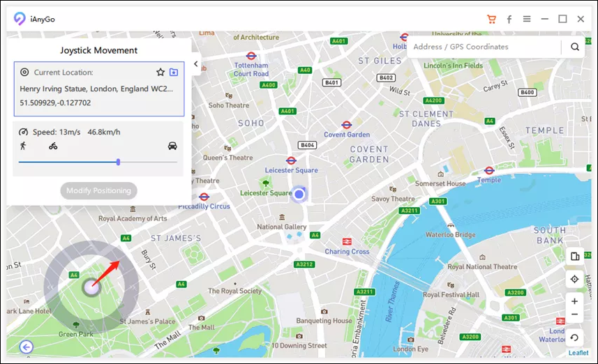Click the Royal National Theatre label
The image size is (598, 364).
(x=482, y=267)
